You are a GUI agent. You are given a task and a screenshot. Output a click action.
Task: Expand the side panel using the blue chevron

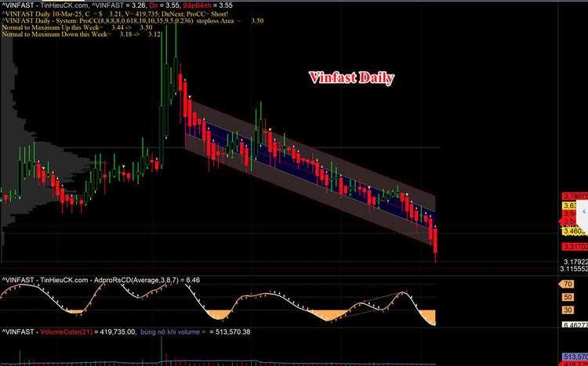tap(584, 212)
